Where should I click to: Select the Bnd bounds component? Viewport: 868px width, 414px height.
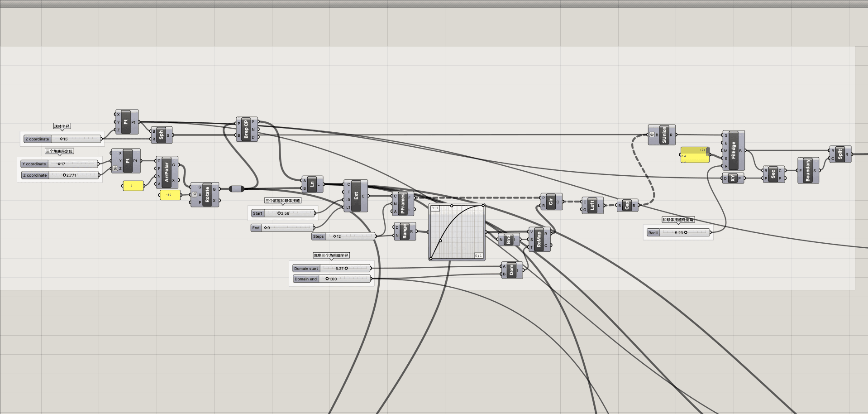coord(508,239)
